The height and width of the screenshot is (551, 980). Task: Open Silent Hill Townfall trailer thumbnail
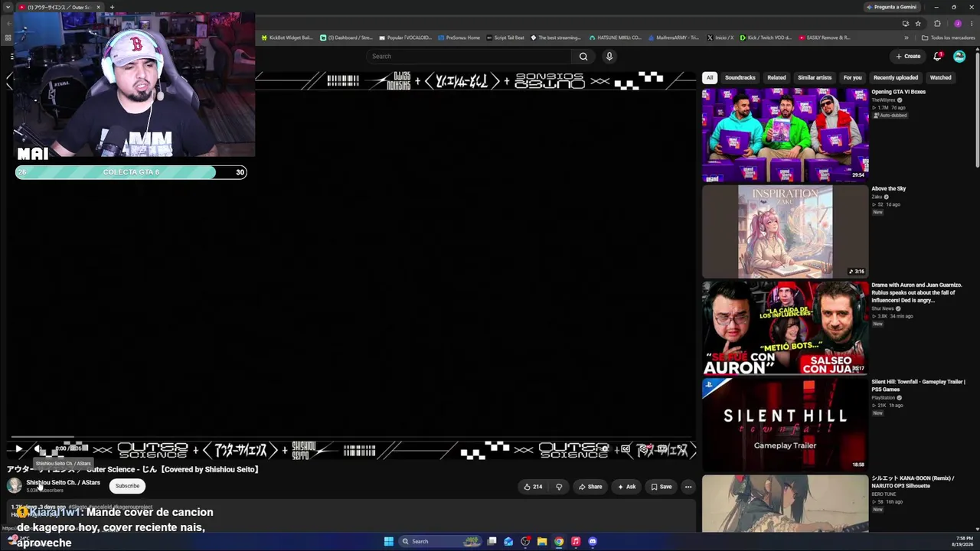click(x=786, y=425)
